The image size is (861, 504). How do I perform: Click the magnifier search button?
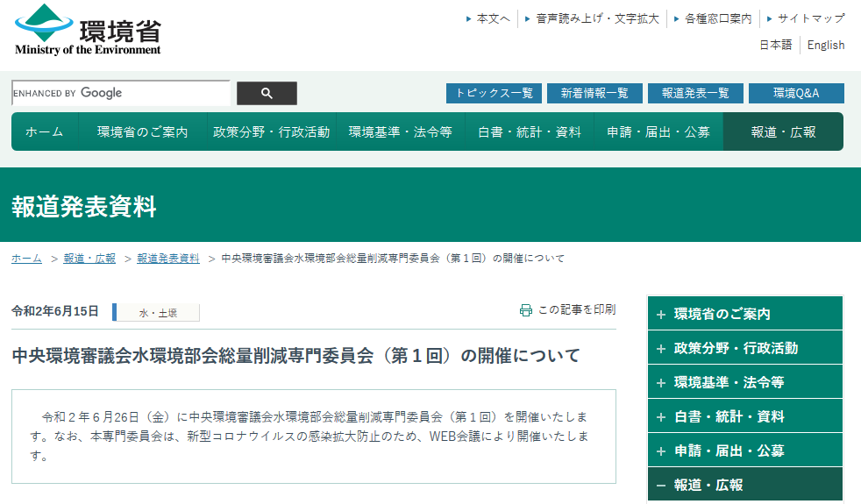(267, 93)
